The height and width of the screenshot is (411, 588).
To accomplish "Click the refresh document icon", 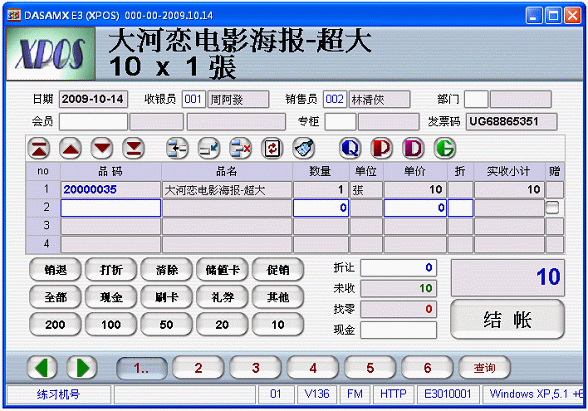I will pos(272,148).
